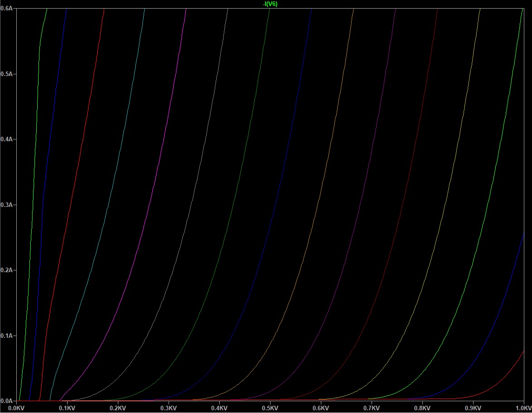Click the 0.5A vertical axis label

[x=6, y=74]
